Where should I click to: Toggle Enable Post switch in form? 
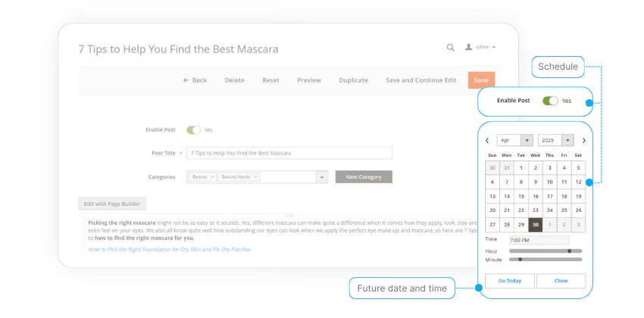[194, 130]
